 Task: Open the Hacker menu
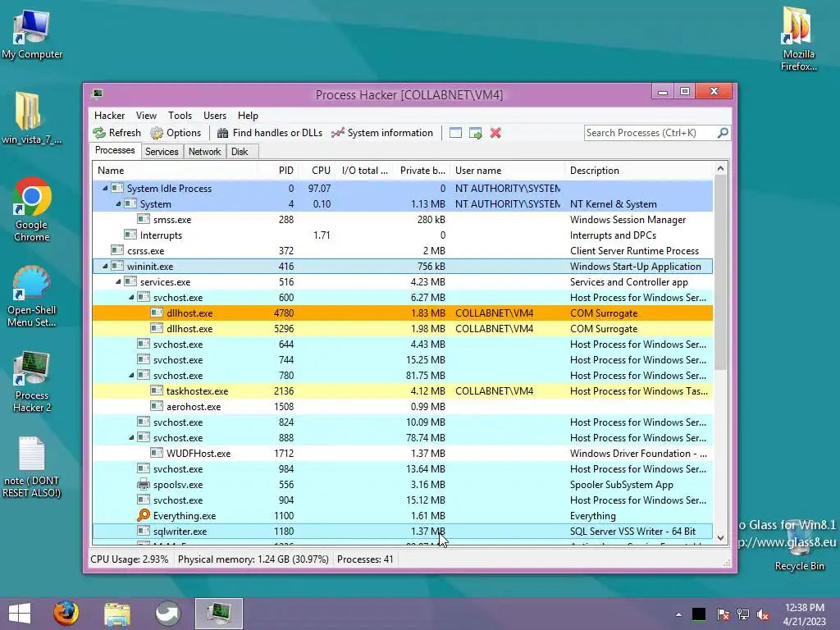point(109,116)
